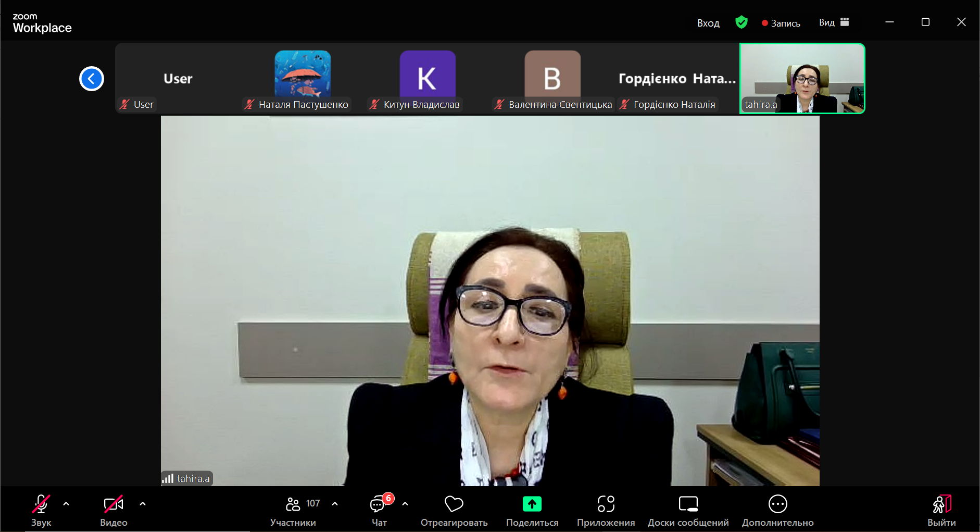Screen dimensions: 980x532
Task: Unmute the microphone
Action: pos(41,504)
